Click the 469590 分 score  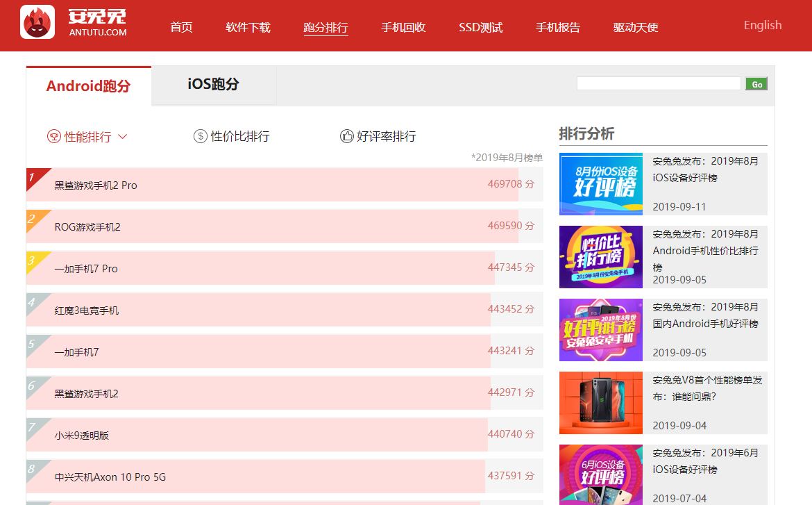tap(511, 226)
